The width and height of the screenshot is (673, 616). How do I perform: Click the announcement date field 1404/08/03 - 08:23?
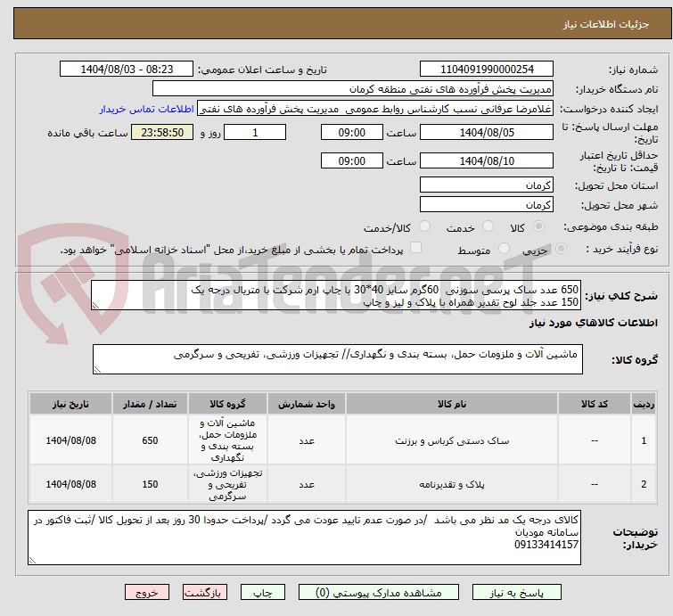pyautogui.click(x=127, y=70)
